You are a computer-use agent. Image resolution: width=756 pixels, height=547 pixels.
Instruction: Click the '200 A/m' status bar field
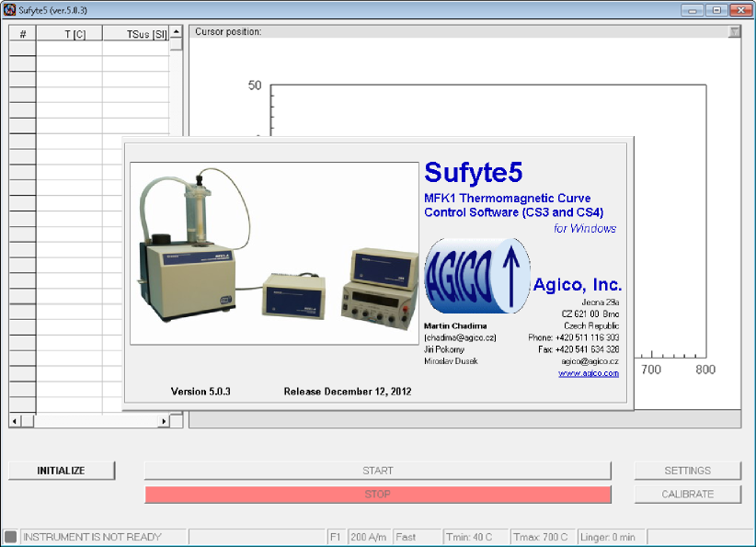click(x=369, y=537)
